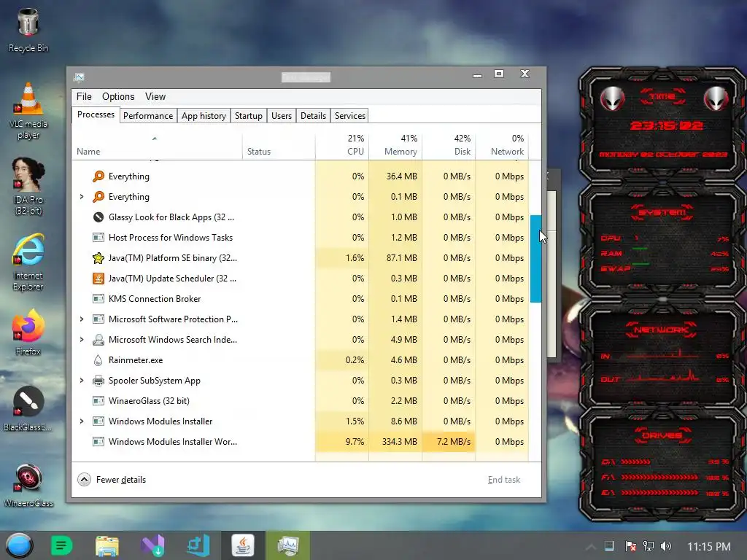Image resolution: width=747 pixels, height=560 pixels.
Task: Select the WinaeroGlass desktop icon
Action: 28,485
